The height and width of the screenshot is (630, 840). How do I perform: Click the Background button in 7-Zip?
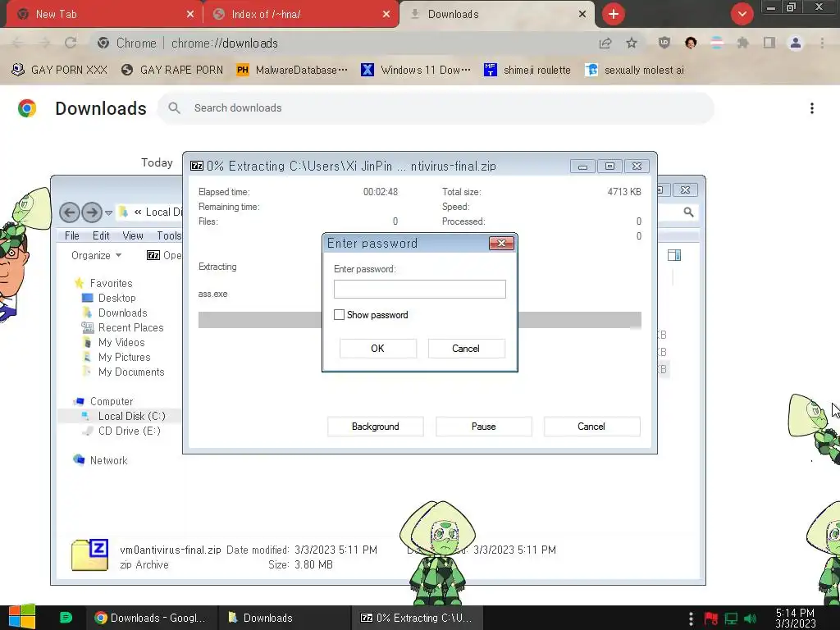pyautogui.click(x=376, y=427)
